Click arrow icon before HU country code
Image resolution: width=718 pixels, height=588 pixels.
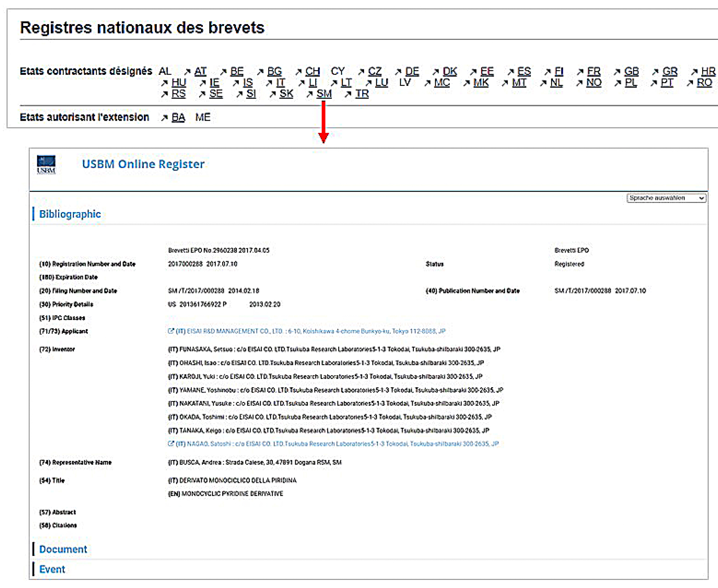(164, 83)
